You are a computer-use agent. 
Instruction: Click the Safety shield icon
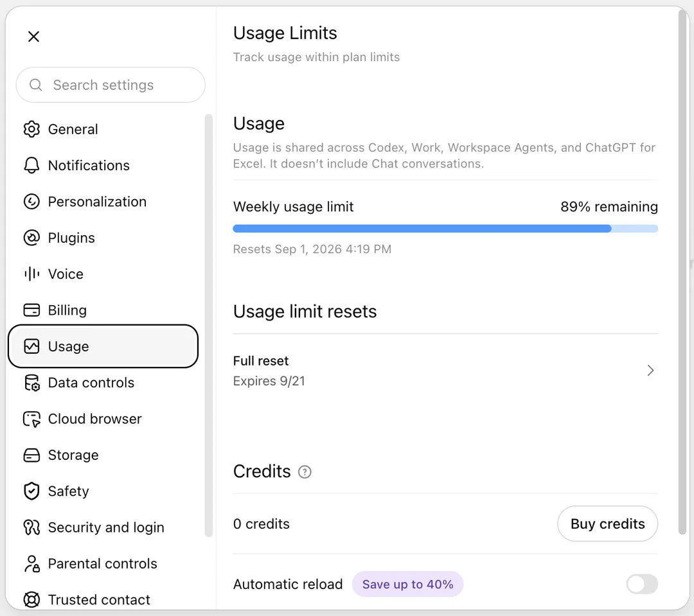click(31, 491)
